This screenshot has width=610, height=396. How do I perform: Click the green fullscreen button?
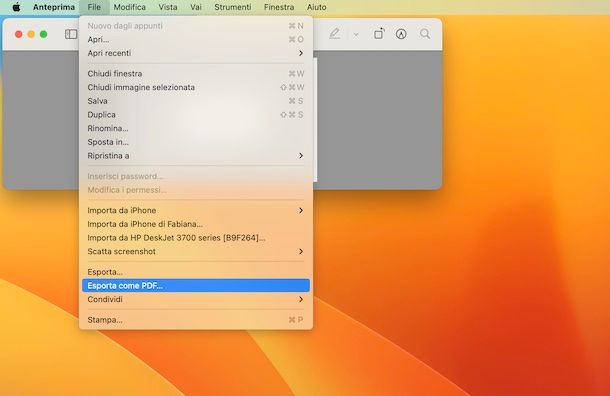coord(44,34)
